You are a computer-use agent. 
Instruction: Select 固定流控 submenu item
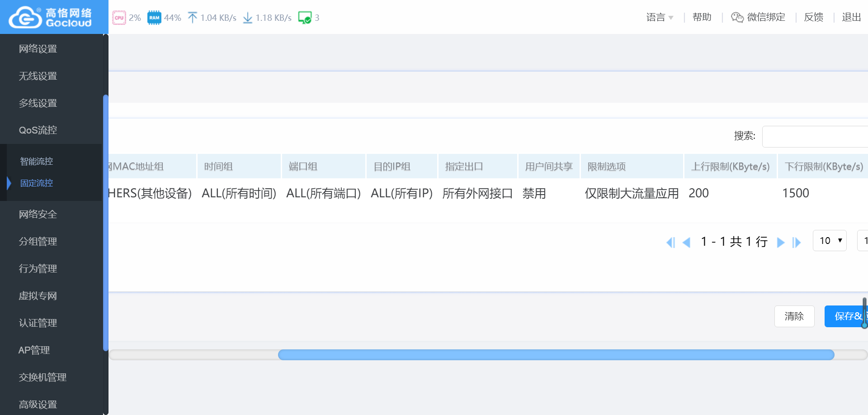coord(37,183)
